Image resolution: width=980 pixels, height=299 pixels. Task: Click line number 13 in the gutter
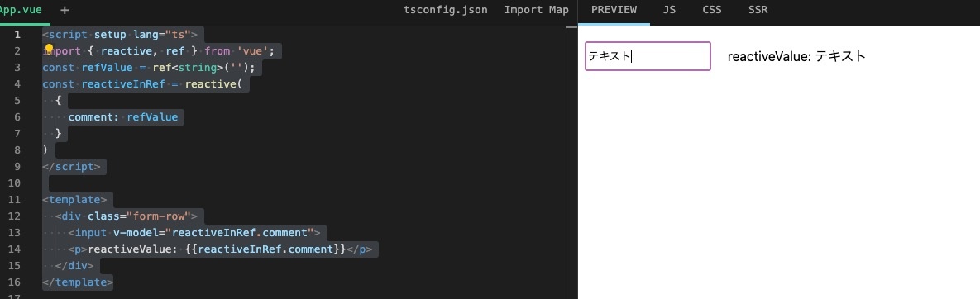(x=15, y=233)
